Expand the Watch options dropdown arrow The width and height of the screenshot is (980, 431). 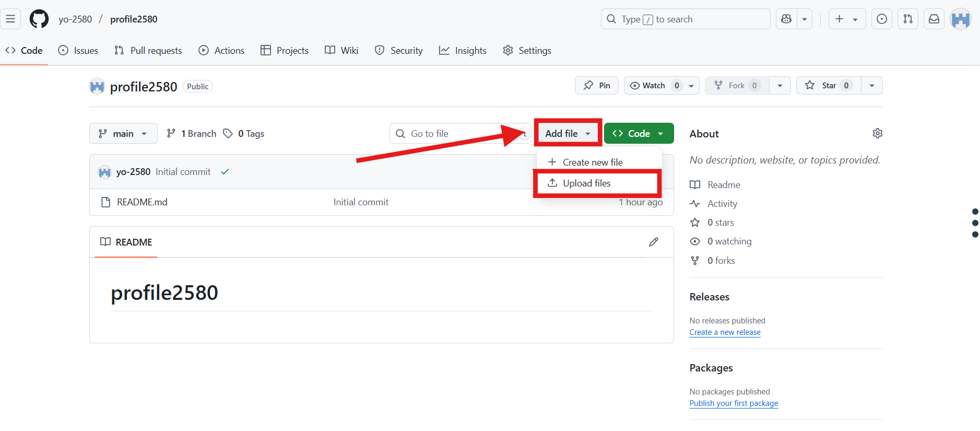coord(691,86)
